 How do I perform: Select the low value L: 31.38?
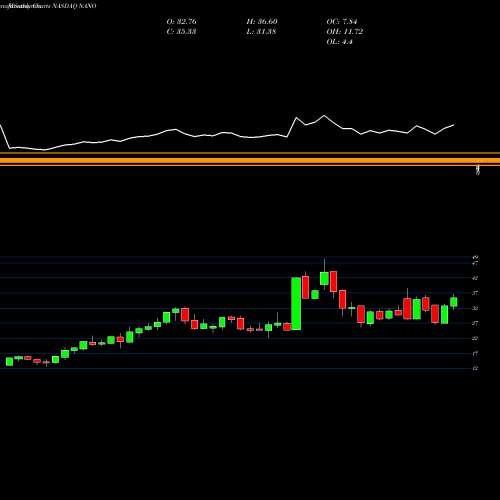[x=261, y=32]
